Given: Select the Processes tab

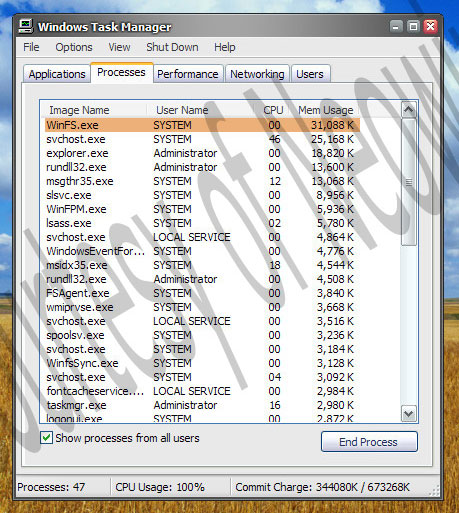Looking at the screenshot, I should (121, 72).
